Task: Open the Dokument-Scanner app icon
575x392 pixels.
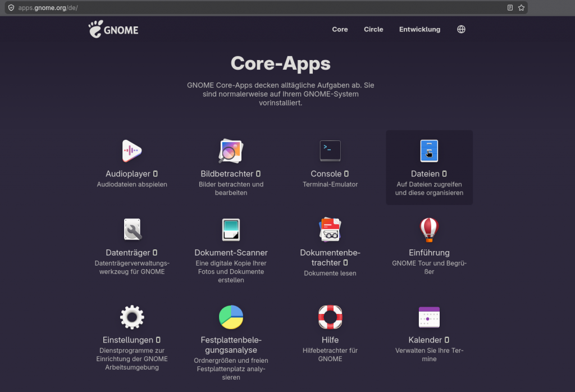Action: click(231, 230)
